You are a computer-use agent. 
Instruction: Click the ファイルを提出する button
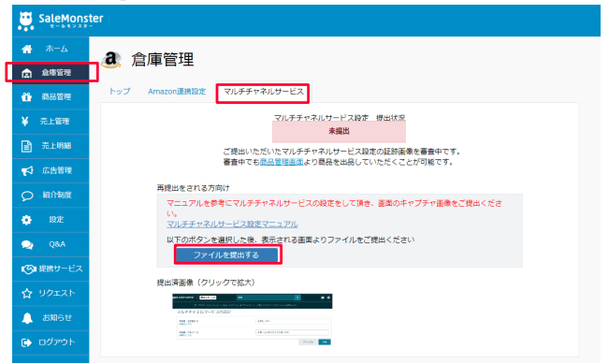[x=226, y=255]
